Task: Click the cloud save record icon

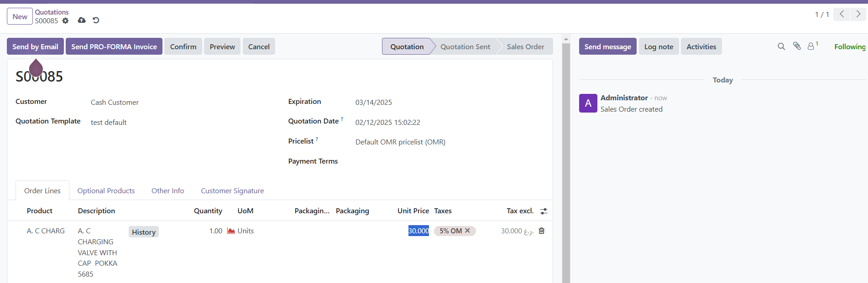Action: click(x=82, y=21)
